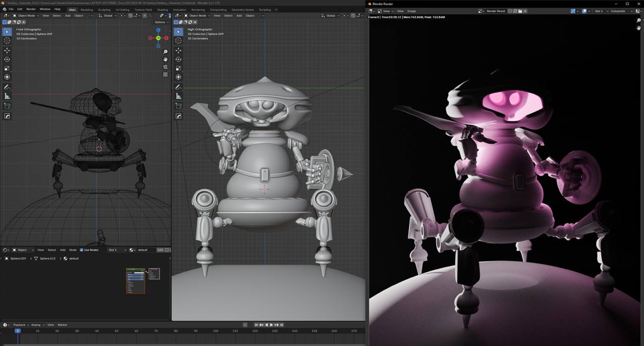
Task: Toggle the Use Nodes checkbox
Action: tap(82, 250)
